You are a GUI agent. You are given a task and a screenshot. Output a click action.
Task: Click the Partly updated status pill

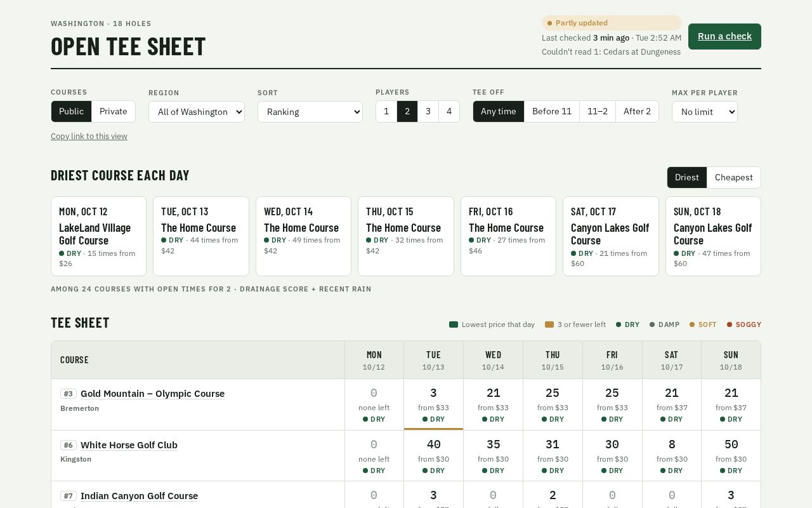coord(612,23)
